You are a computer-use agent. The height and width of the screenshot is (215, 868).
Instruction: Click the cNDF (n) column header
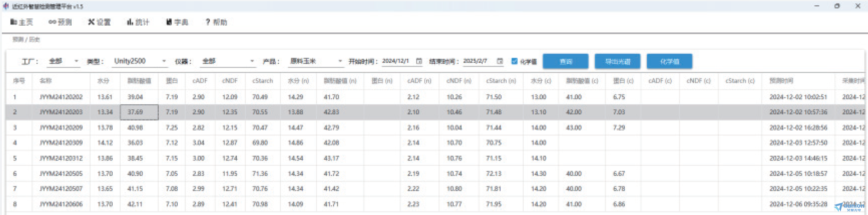click(x=459, y=81)
